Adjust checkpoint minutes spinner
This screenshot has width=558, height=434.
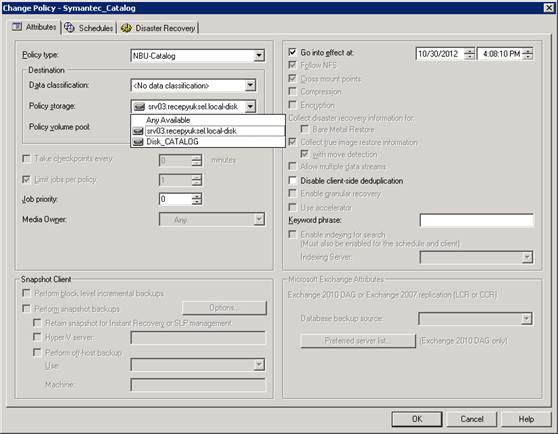196,161
